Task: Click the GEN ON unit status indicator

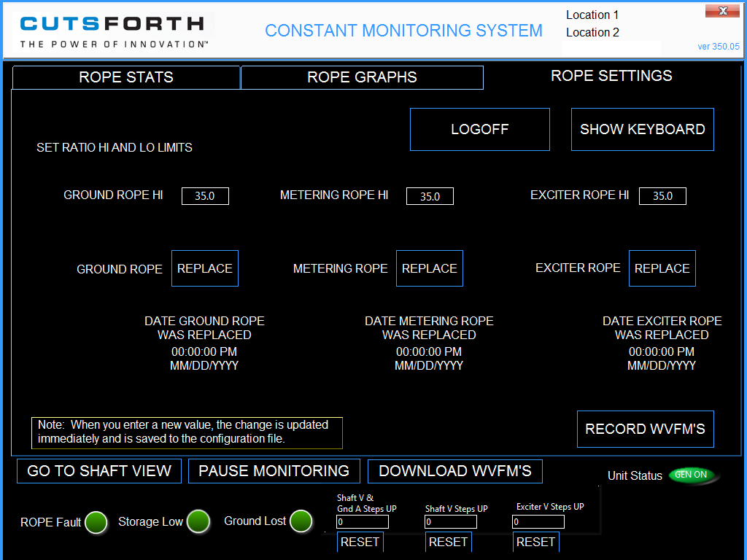Action: tap(692, 475)
